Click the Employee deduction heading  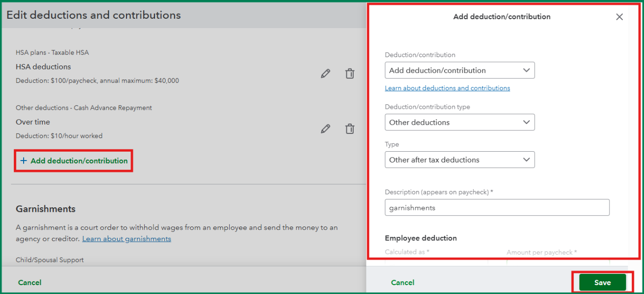[x=421, y=238]
